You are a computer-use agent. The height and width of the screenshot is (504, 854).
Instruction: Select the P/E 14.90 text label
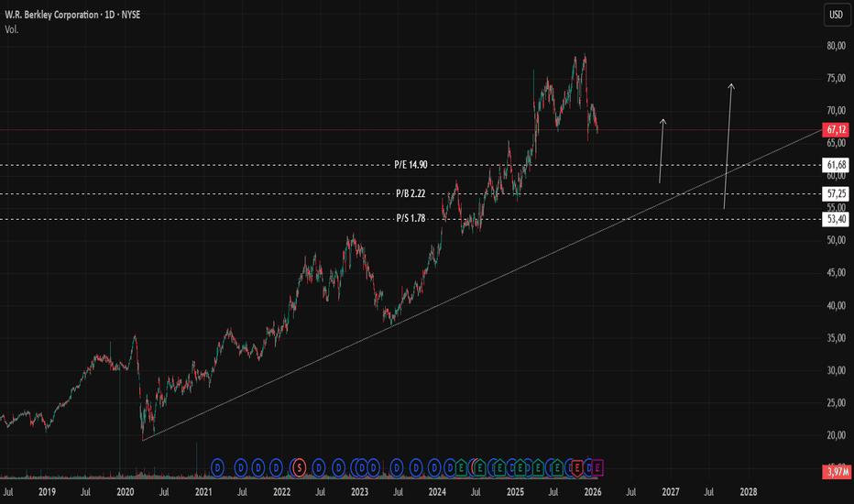tap(411, 165)
